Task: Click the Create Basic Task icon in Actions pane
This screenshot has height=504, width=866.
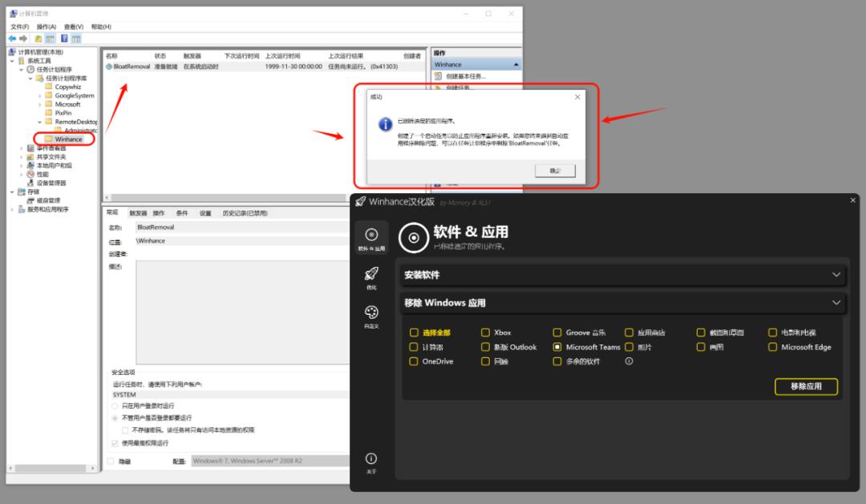Action: point(438,76)
